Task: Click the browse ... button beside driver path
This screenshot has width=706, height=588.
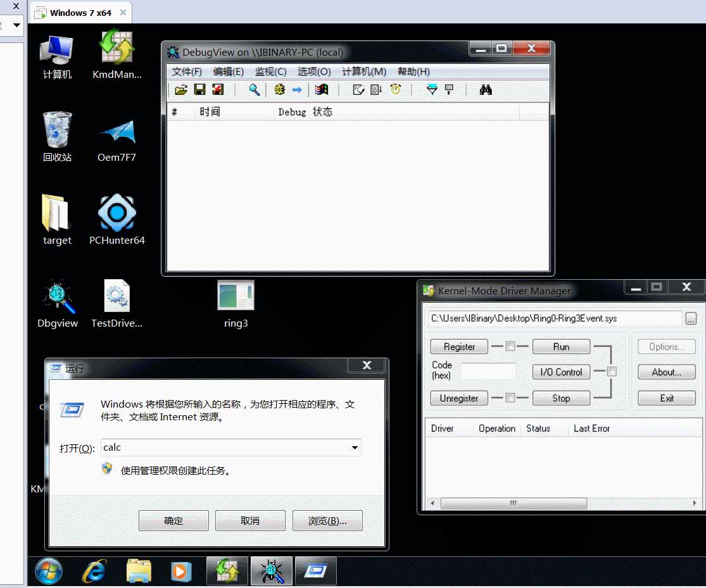Action: [691, 318]
